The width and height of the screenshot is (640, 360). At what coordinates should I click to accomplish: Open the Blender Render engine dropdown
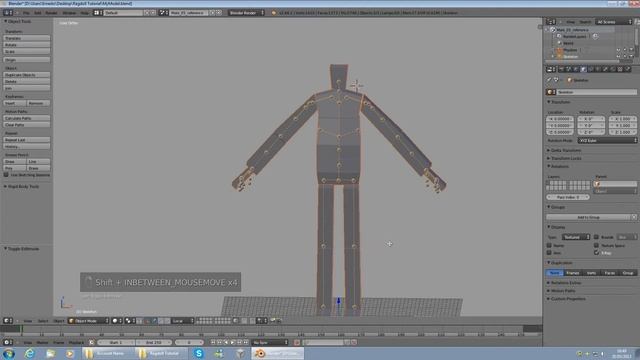coord(246,13)
